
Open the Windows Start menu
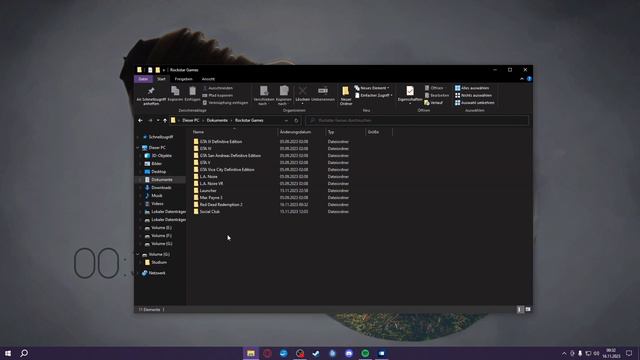(8, 353)
